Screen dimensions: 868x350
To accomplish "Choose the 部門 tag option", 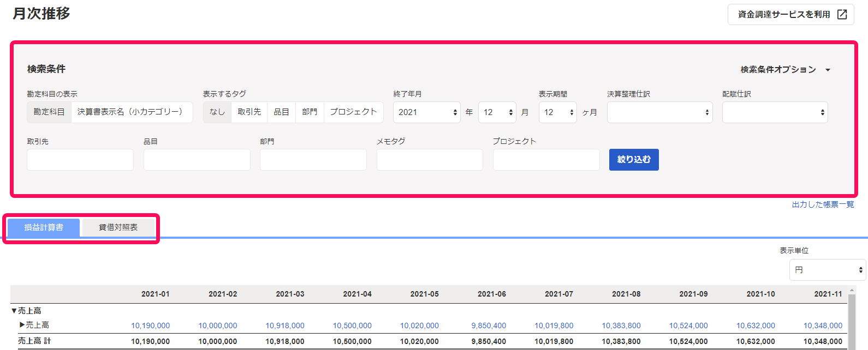I will 310,112.
